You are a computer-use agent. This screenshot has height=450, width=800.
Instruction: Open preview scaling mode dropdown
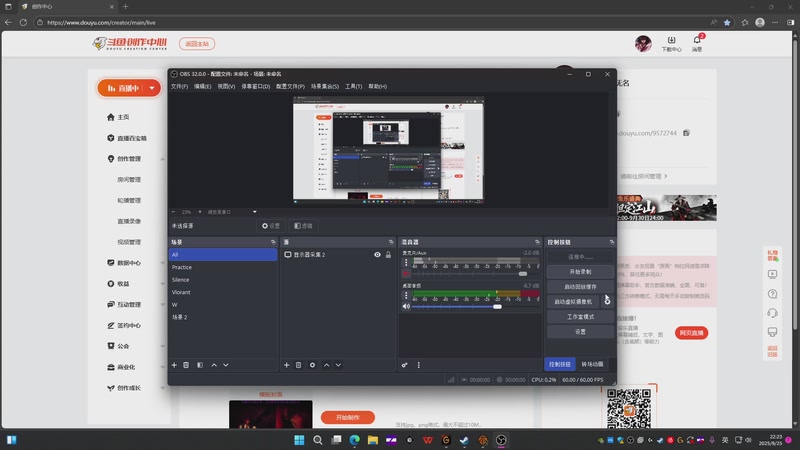click(x=232, y=212)
